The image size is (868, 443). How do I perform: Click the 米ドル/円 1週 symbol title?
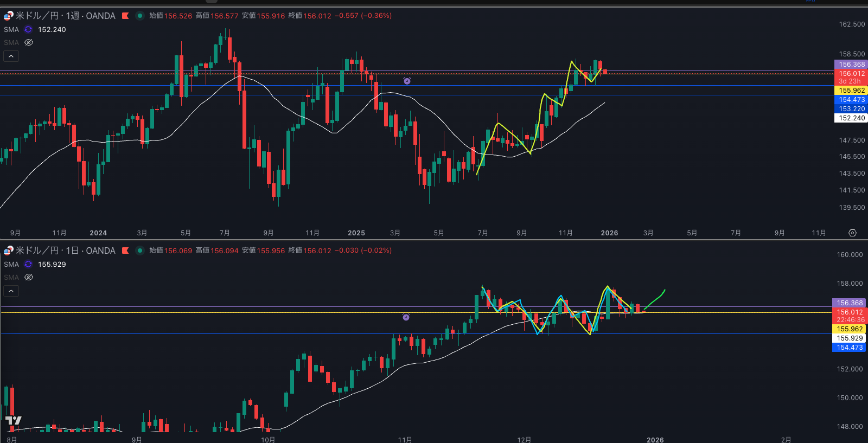(65, 16)
